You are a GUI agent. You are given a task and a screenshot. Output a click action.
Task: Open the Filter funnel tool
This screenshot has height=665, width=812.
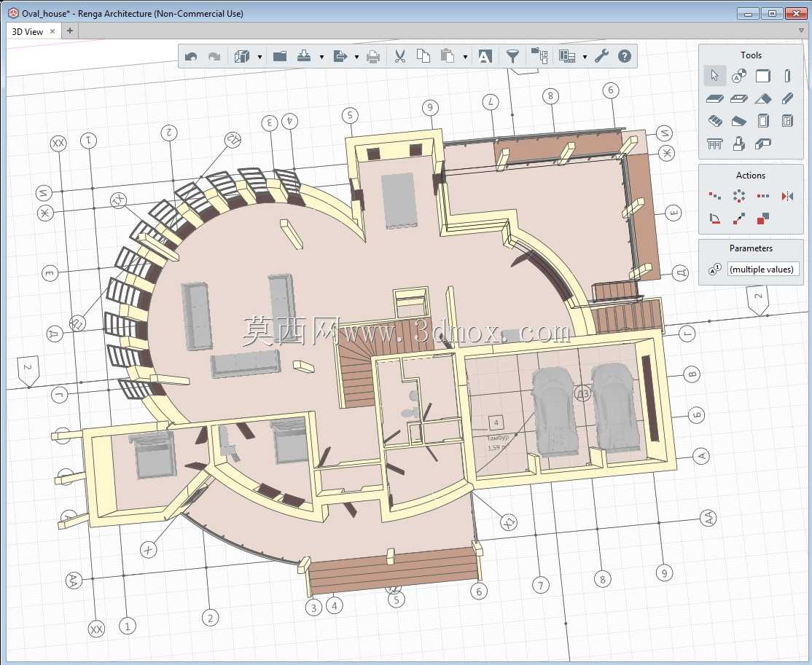pos(512,56)
